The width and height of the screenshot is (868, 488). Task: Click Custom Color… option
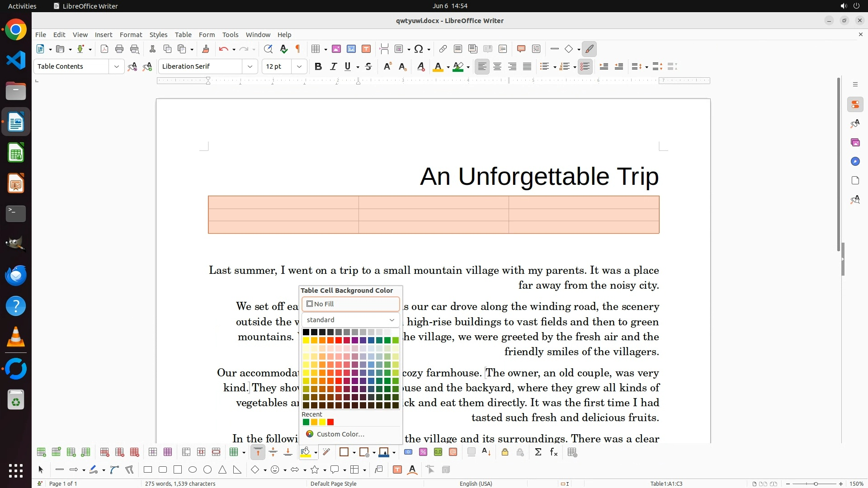pyautogui.click(x=340, y=434)
